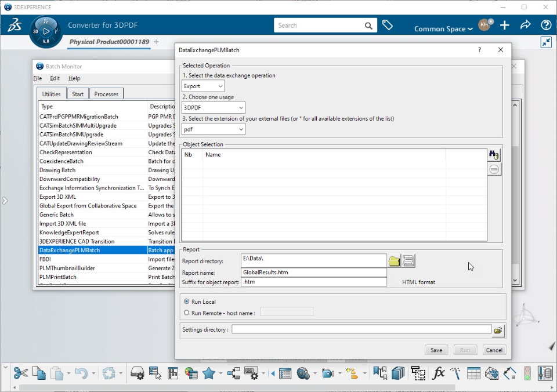The height and width of the screenshot is (392, 557).
Task: Click the dialog help question mark button
Action: click(x=480, y=50)
